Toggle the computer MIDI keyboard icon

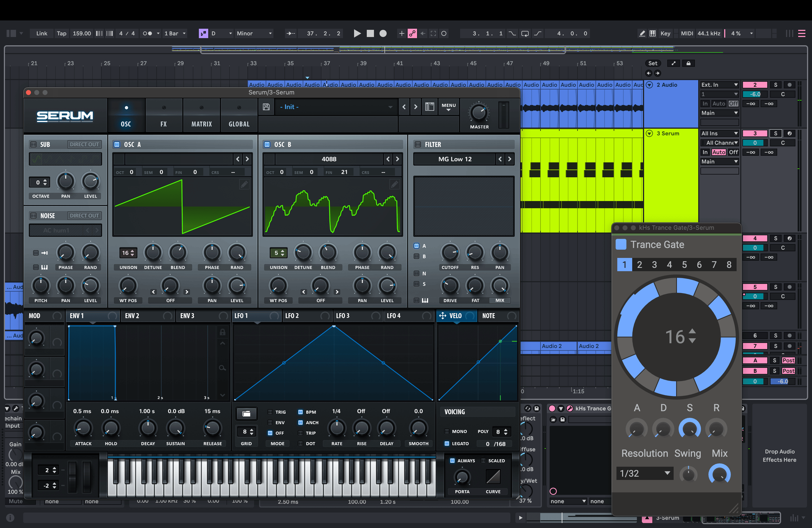[x=653, y=33]
